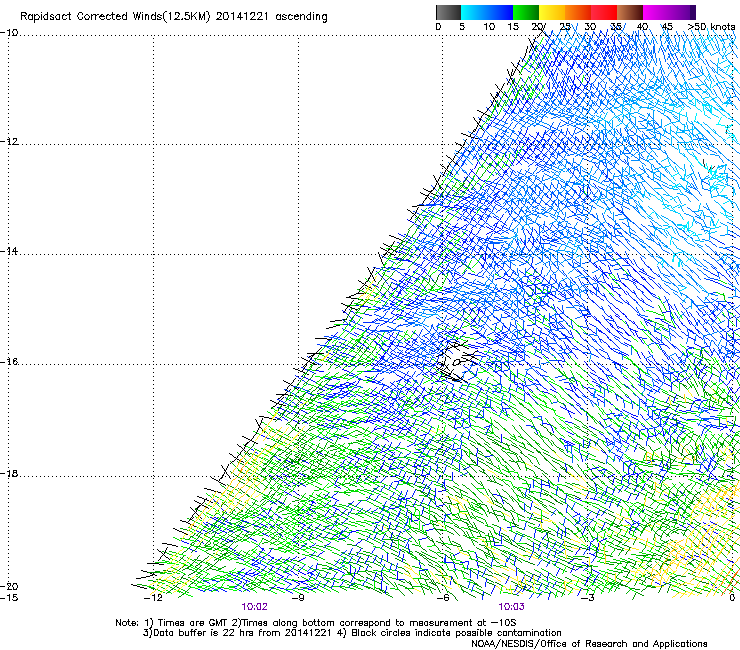Screen dimensions: 740x650
Task: Click the cyan 5-10 knots legend color
Action: (473, 12)
